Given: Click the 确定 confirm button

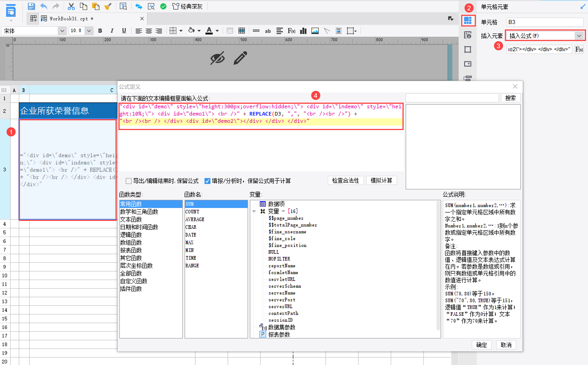Looking at the screenshot, I should [x=481, y=345].
